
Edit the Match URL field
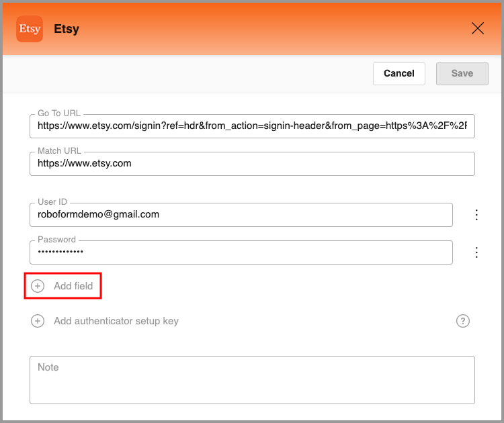pyautogui.click(x=252, y=163)
